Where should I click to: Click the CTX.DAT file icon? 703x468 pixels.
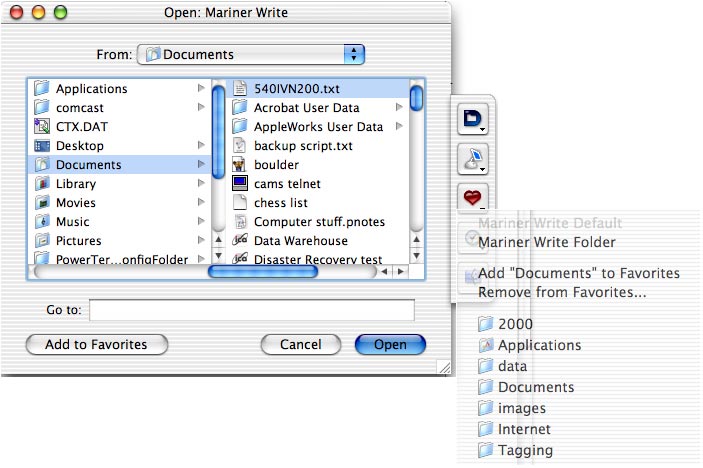42,126
